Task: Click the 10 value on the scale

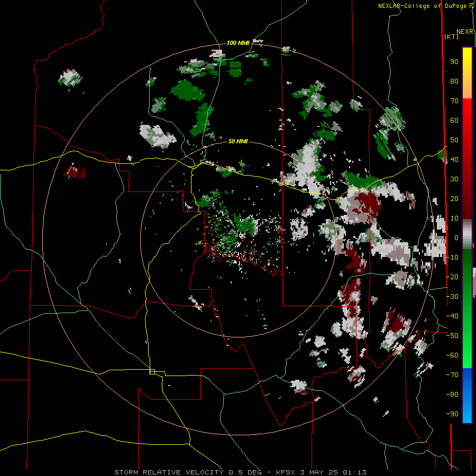Action: (454, 218)
